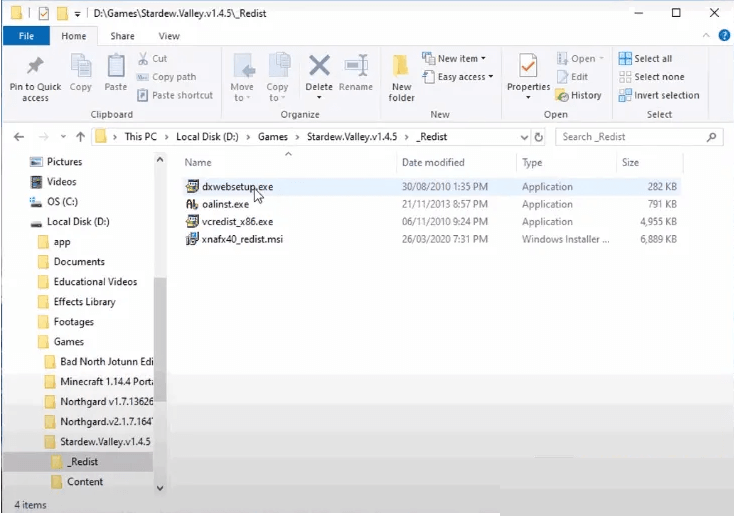Click in the Search _Redist field
This screenshot has width=734, height=516.
click(632, 137)
